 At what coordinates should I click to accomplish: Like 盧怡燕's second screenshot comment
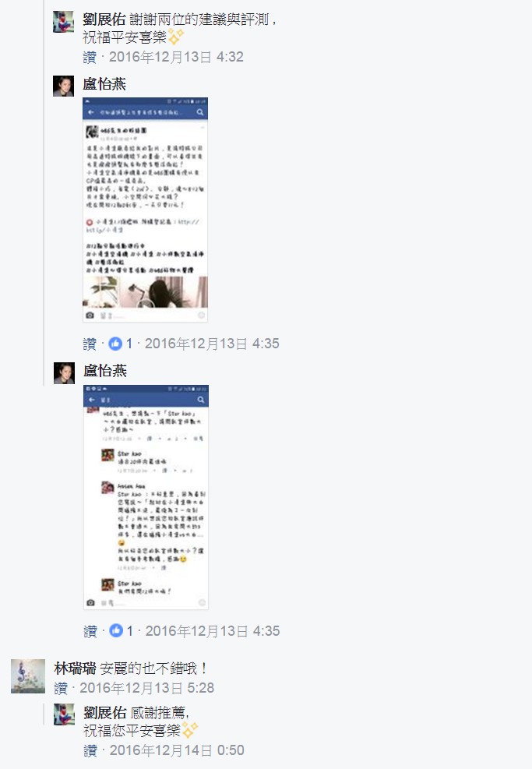pyautogui.click(x=90, y=631)
